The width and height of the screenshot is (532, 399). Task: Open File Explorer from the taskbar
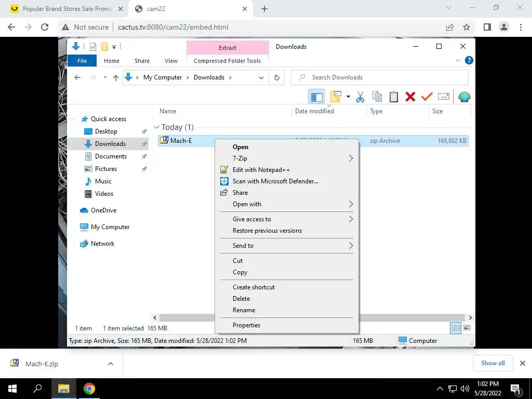63,389
